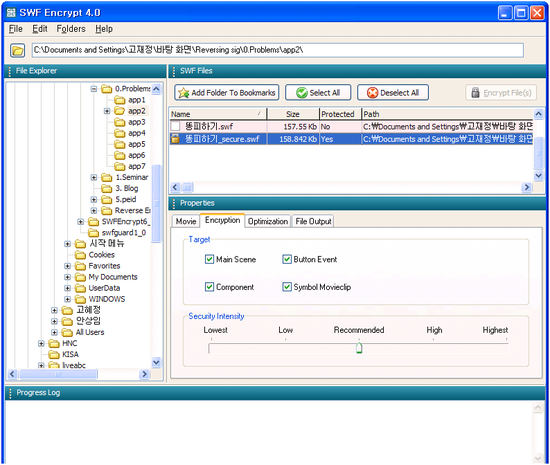Sort files by the Size column header
Image resolution: width=550 pixels, height=465 pixels.
(293, 114)
